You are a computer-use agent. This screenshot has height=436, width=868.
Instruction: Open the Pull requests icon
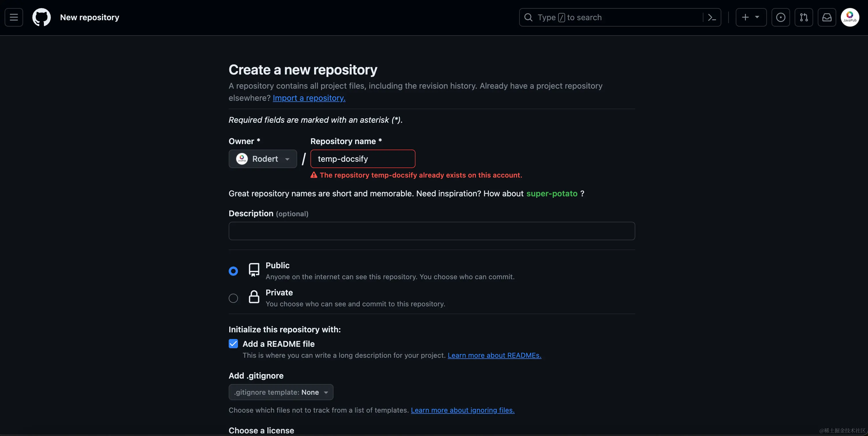tap(804, 17)
